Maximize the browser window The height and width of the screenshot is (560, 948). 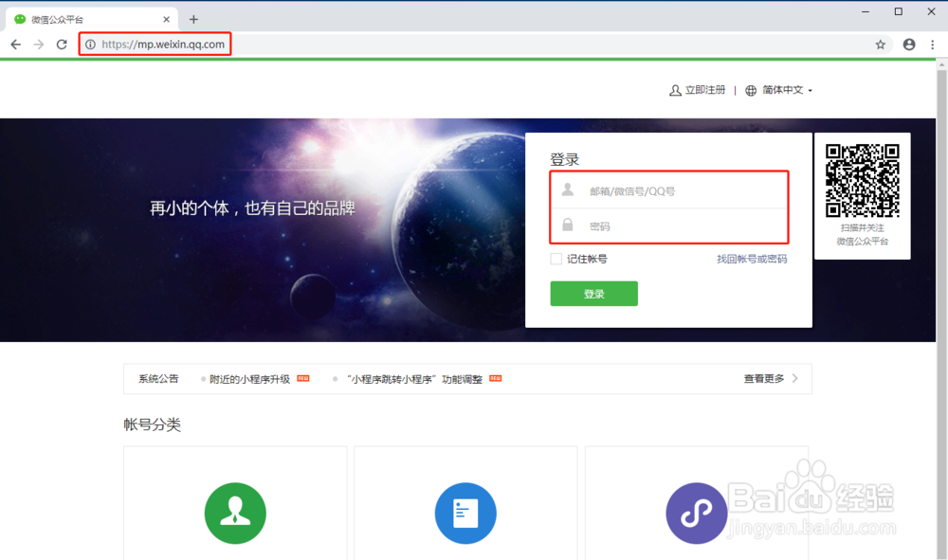pyautogui.click(x=899, y=11)
